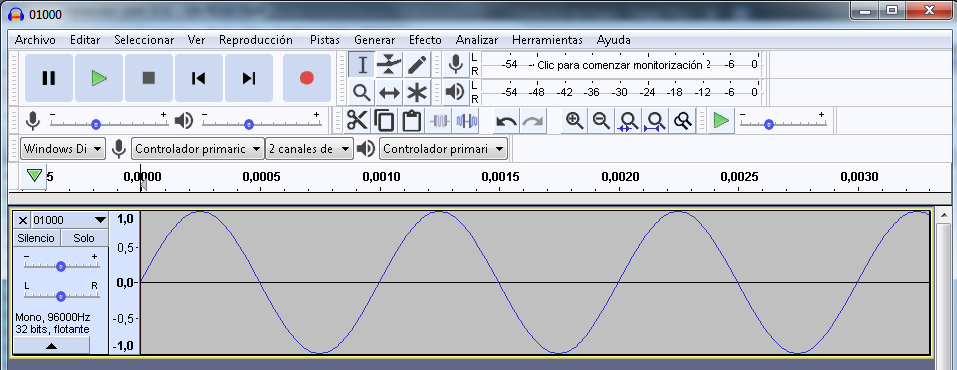This screenshot has height=370, width=957.
Task: Open the Reproducción menu
Action: pyautogui.click(x=256, y=40)
